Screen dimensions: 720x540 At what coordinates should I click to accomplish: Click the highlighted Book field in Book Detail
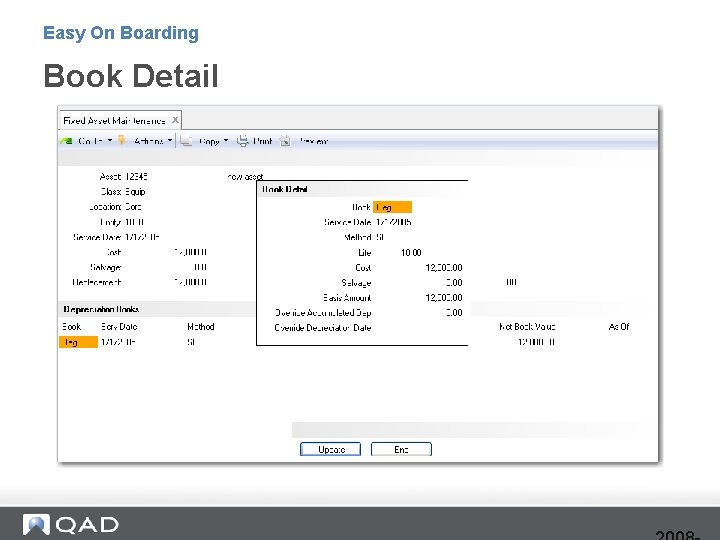[393, 207]
